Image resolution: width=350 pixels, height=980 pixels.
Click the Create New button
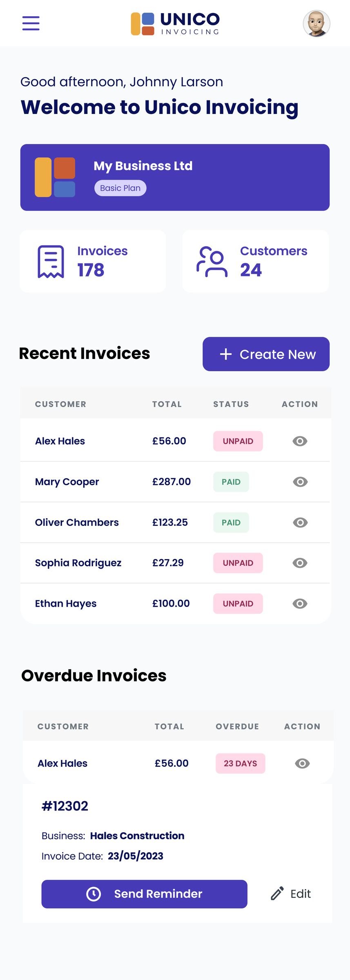(266, 354)
